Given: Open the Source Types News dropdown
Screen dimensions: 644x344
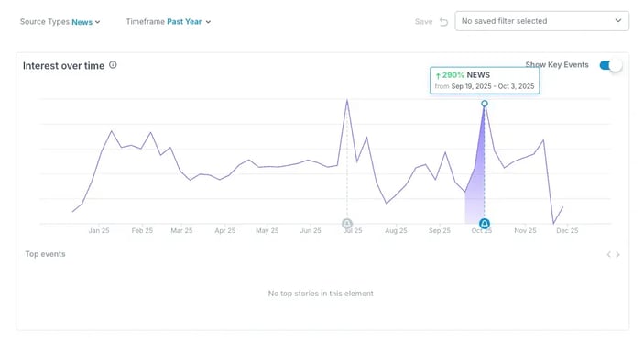Looking at the screenshot, I should [x=60, y=22].
